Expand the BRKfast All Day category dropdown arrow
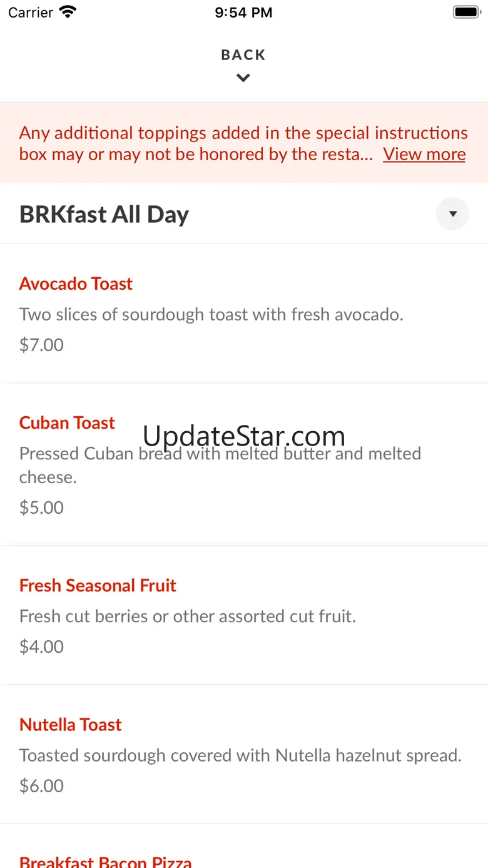The image size is (488, 868). 452,214
